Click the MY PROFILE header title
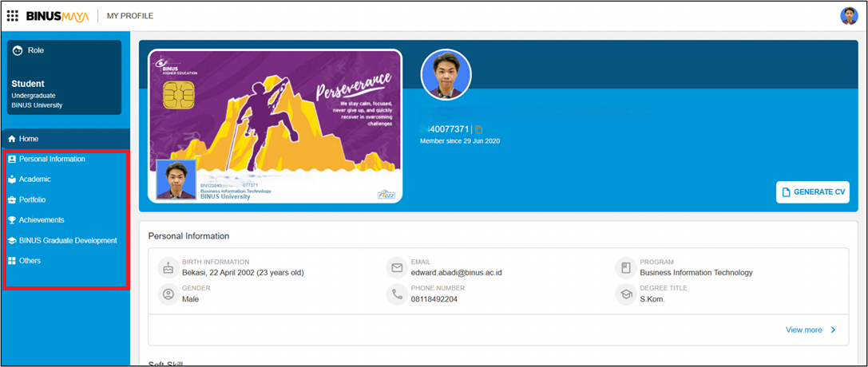The height and width of the screenshot is (367, 868). pyautogui.click(x=130, y=16)
